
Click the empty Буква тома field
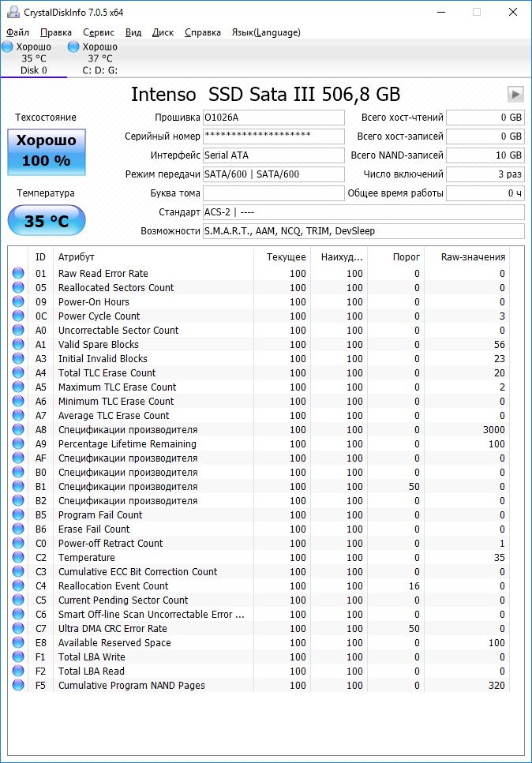[274, 193]
